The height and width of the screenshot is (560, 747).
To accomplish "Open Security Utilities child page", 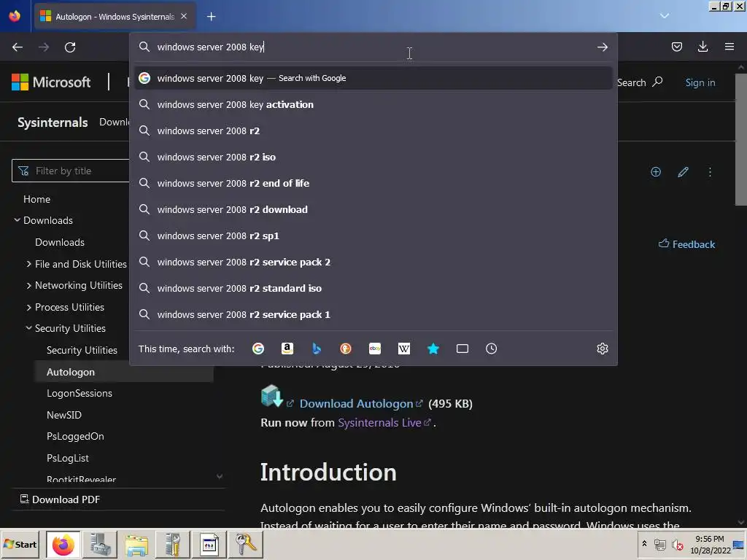I will (82, 350).
